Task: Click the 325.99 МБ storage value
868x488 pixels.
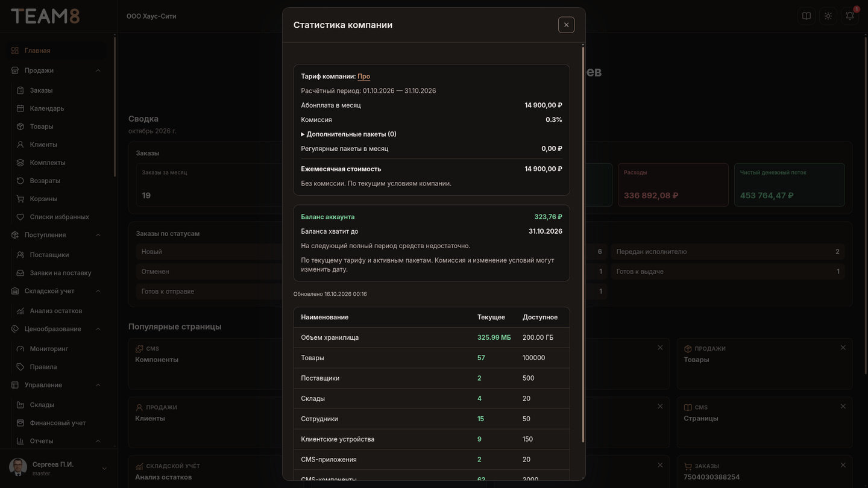Action: [x=494, y=337]
